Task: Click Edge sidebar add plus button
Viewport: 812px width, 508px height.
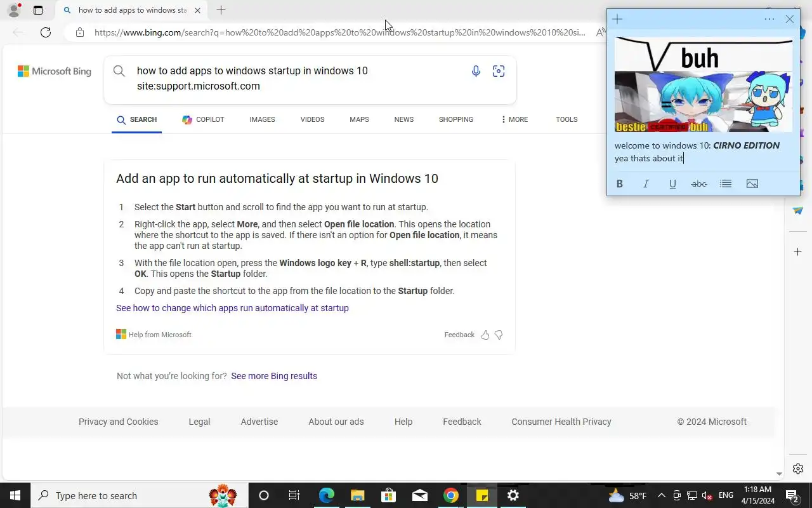Action: coord(798,252)
